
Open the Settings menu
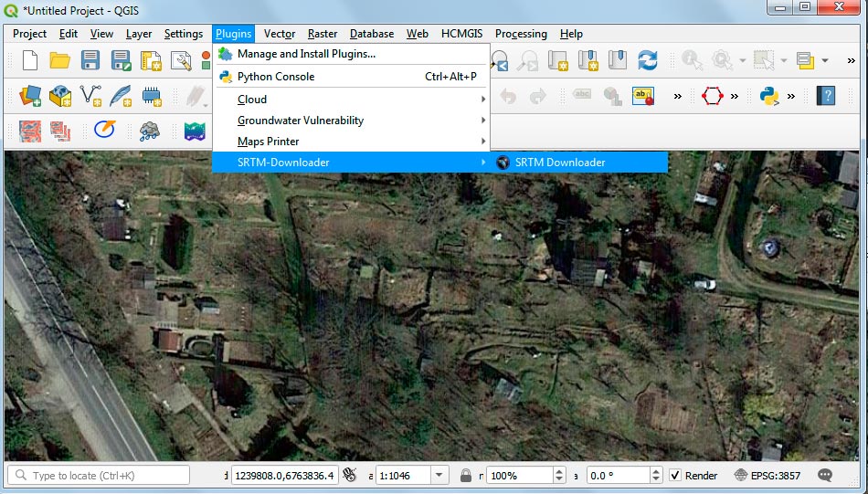pyautogui.click(x=184, y=34)
